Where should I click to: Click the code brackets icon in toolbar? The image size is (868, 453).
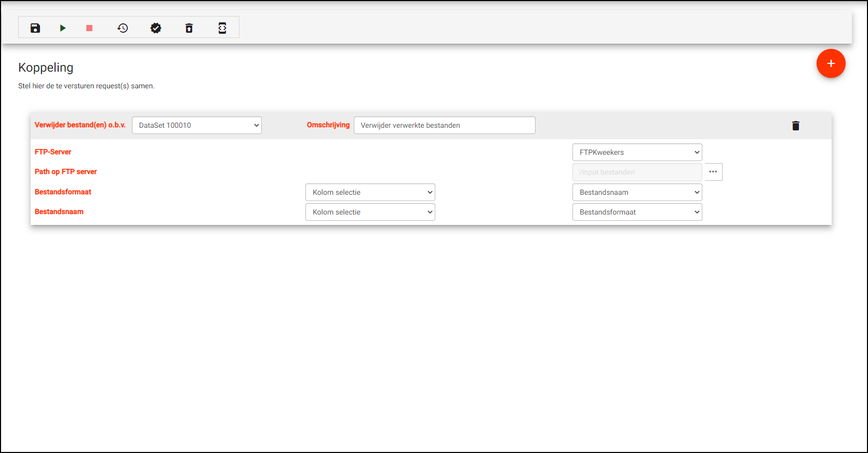222,28
